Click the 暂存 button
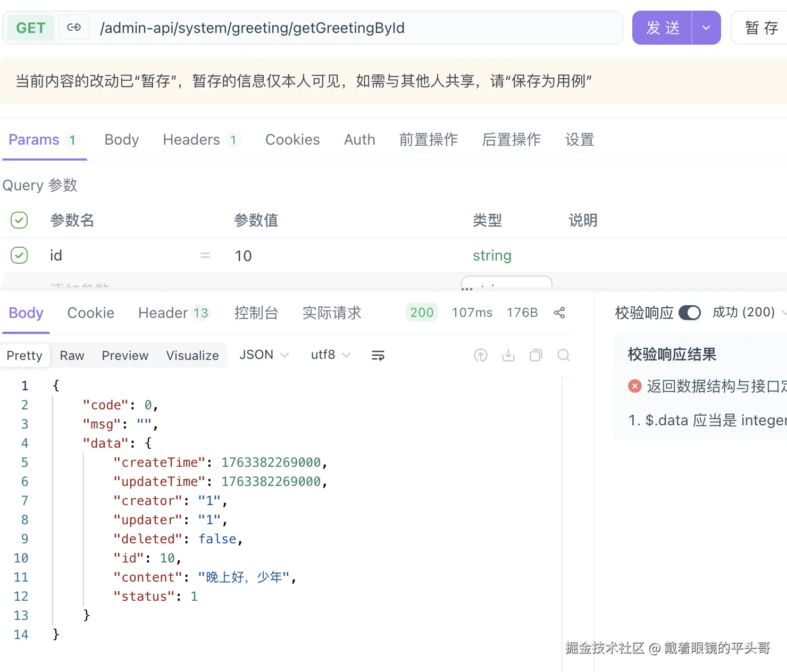 [x=761, y=28]
